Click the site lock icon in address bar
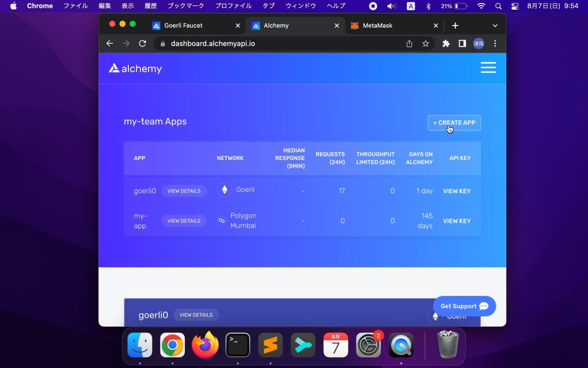 click(x=163, y=44)
